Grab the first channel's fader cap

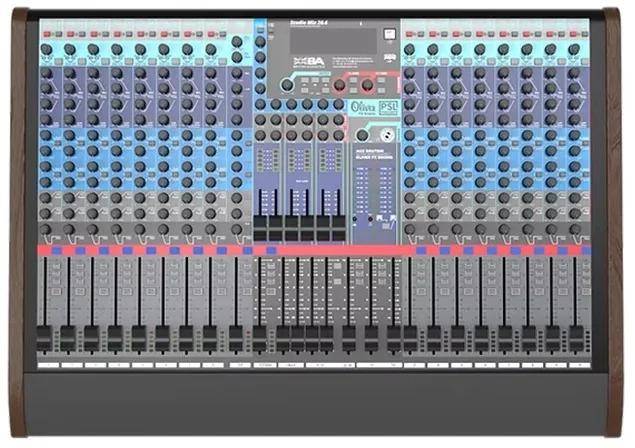45,339
